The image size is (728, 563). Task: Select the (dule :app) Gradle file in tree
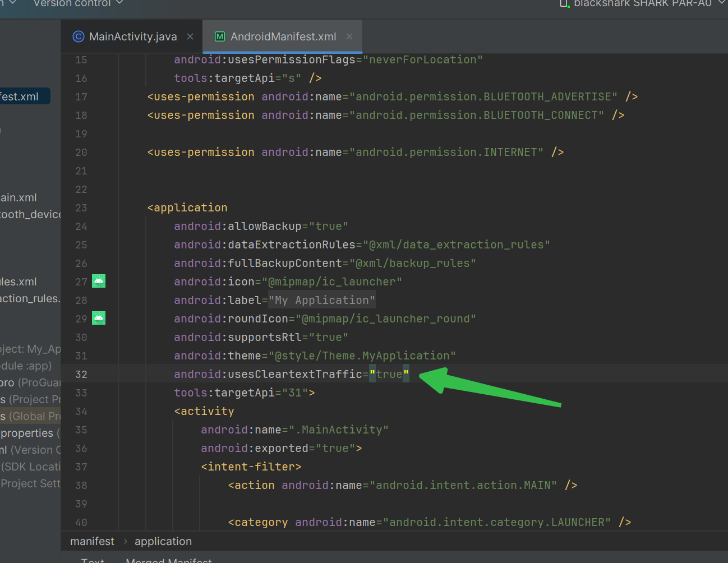[x=26, y=366]
